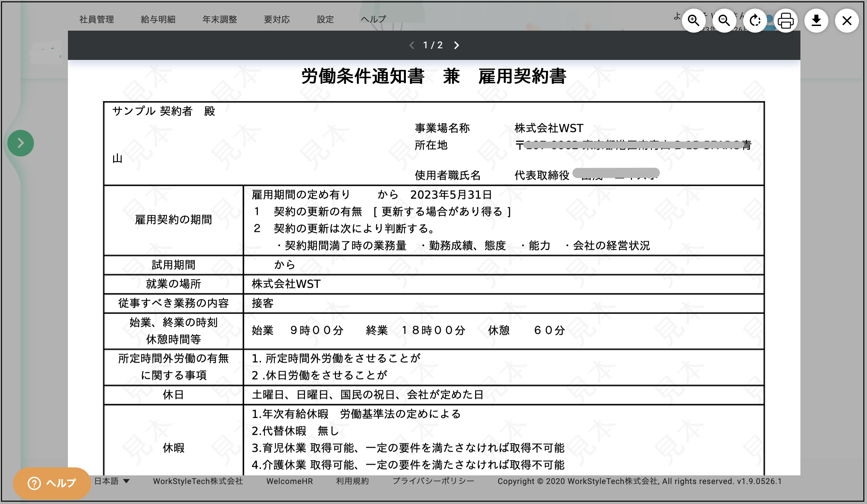Screen dimensions: 867x504
Task: Click the 雇用契約の期間 row label
Action: tap(173, 219)
